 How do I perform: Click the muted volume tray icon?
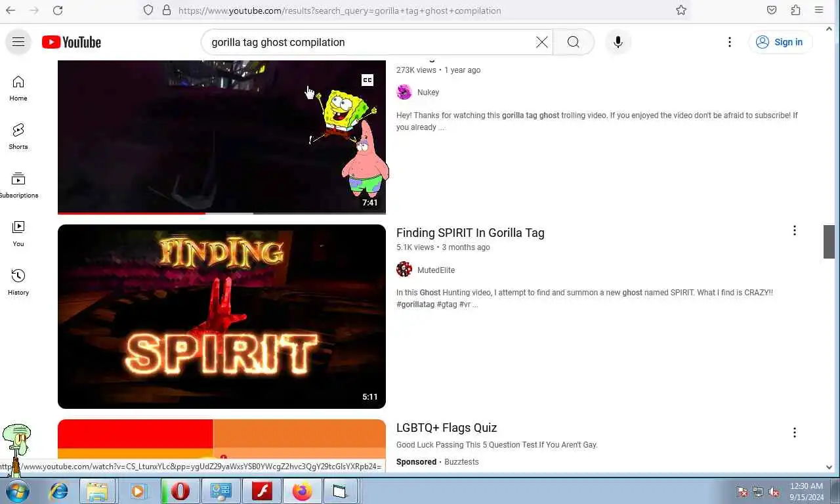pyautogui.click(x=774, y=492)
